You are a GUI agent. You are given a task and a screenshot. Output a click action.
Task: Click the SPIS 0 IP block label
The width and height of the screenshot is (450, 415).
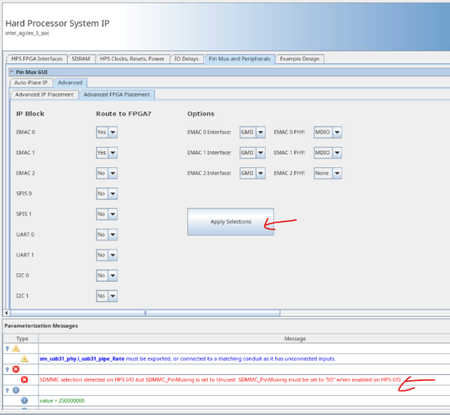click(24, 194)
